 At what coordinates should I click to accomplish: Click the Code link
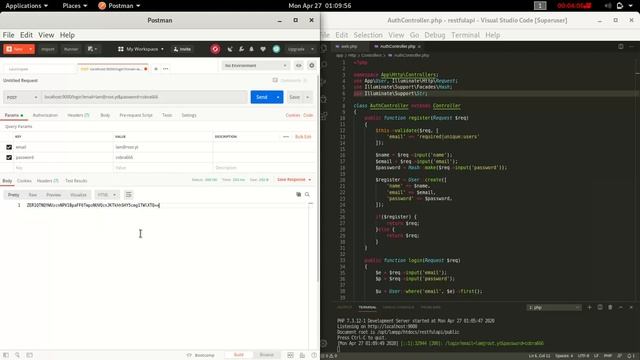(308, 116)
